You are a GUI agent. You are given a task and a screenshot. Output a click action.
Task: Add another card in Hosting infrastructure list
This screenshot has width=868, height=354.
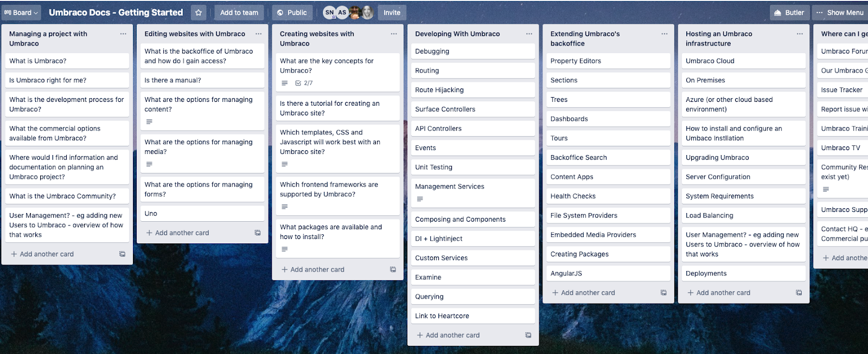(719, 293)
